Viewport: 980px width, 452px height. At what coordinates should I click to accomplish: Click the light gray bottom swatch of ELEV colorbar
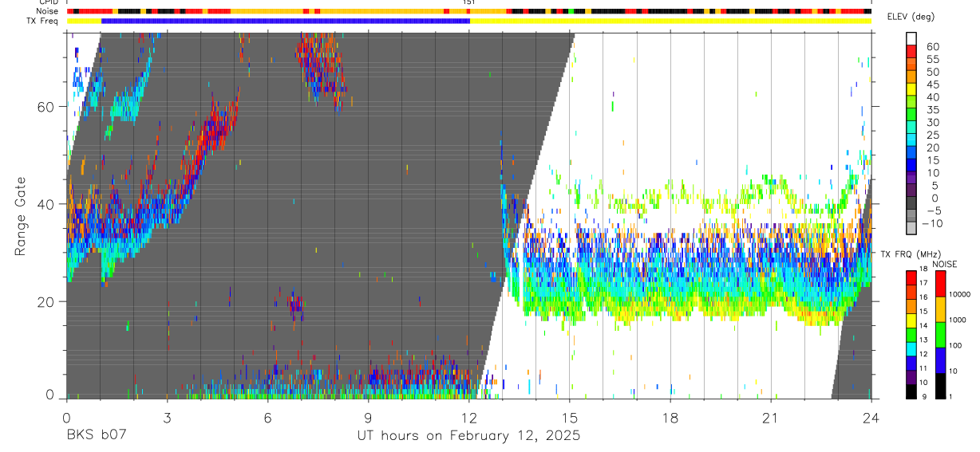(x=911, y=229)
